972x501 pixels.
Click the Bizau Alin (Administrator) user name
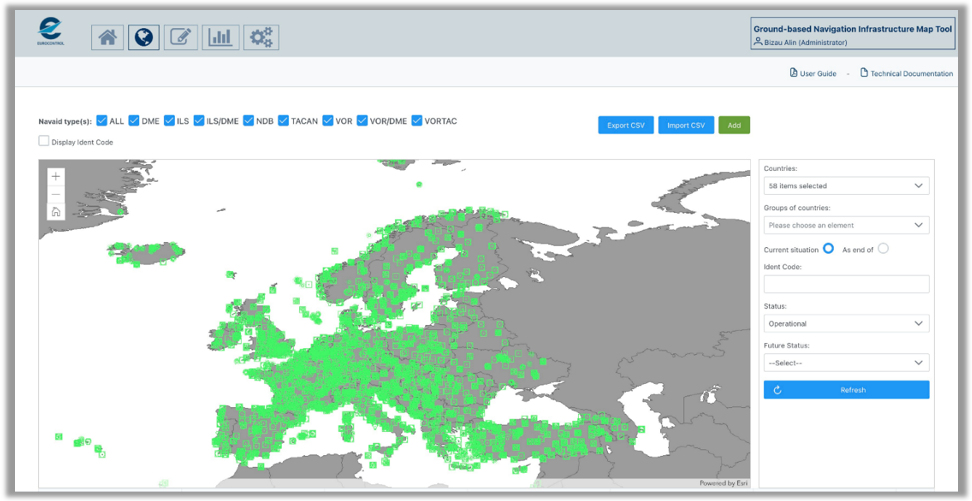tap(805, 43)
